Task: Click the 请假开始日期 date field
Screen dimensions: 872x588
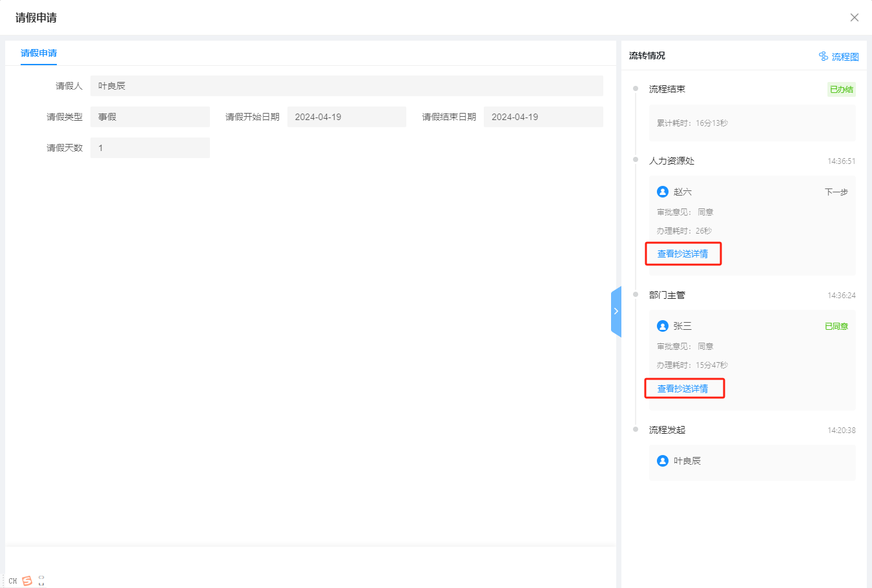Action: click(346, 117)
